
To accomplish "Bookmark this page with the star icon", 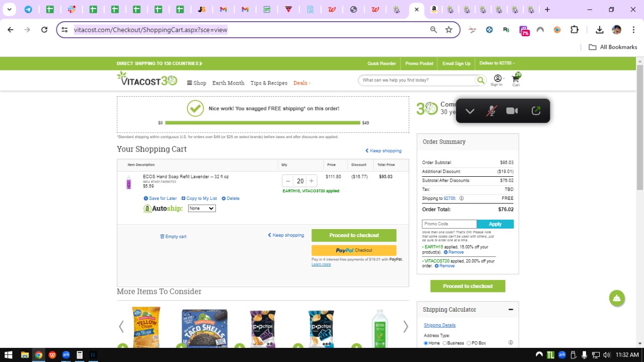I will tap(449, 30).
